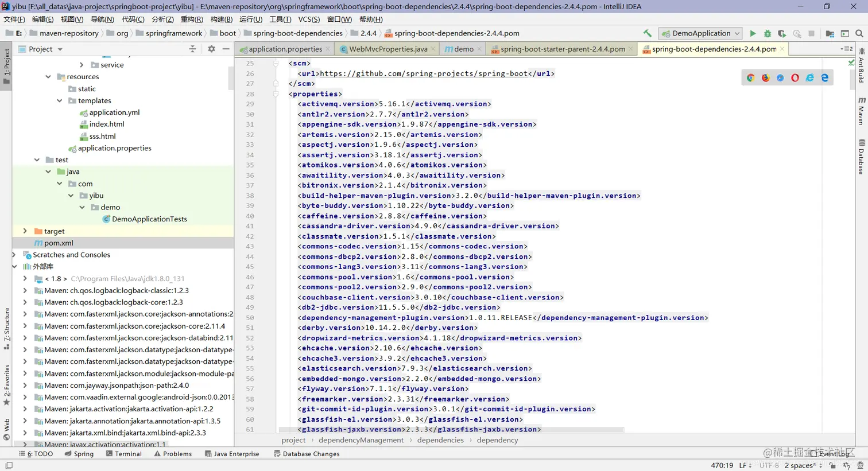This screenshot has height=471, width=868.
Task: Open DemoApplication run configuration dropdown
Action: [701, 33]
